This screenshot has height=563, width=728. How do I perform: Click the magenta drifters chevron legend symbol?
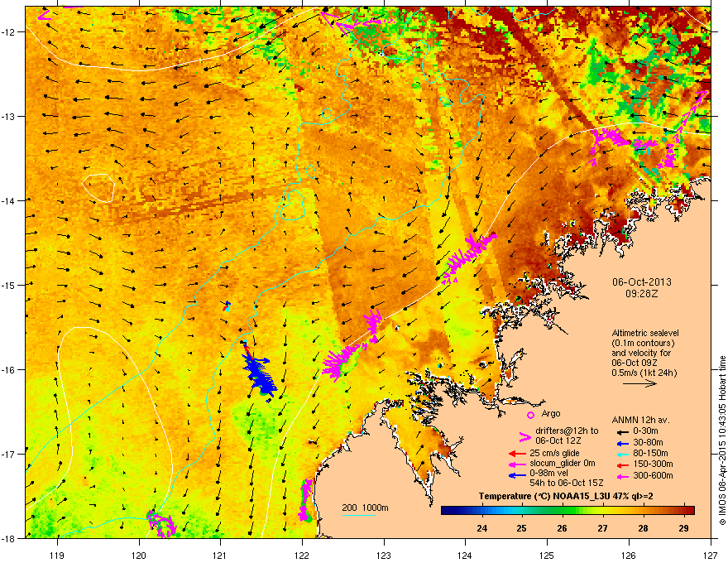pos(524,436)
